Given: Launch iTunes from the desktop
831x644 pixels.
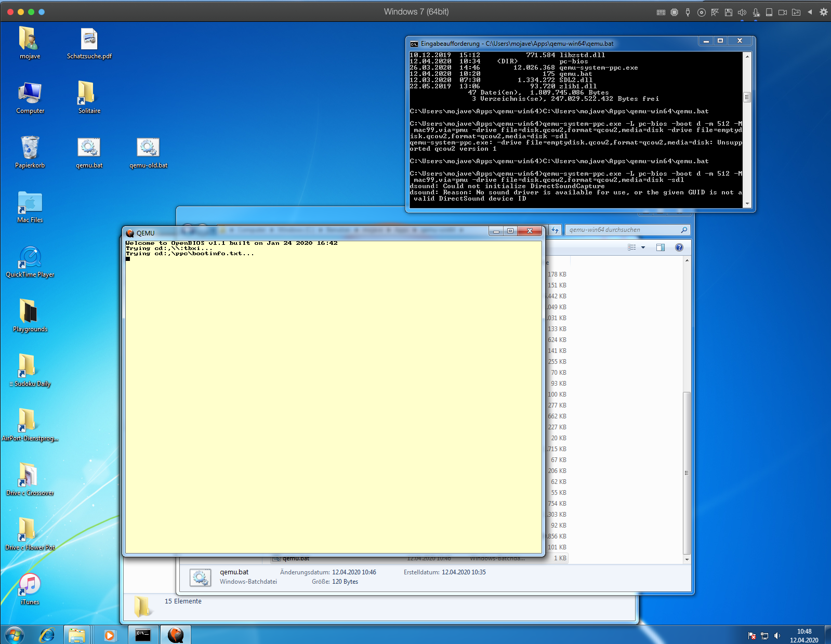Looking at the screenshot, I should pyautogui.click(x=30, y=589).
